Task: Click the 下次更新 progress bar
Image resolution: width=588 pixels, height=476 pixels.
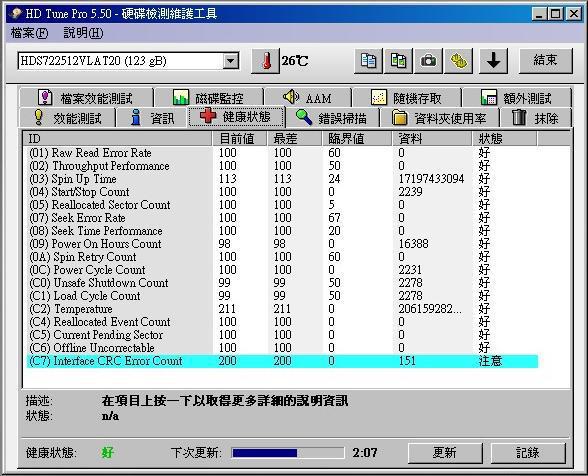Action: pos(288,453)
